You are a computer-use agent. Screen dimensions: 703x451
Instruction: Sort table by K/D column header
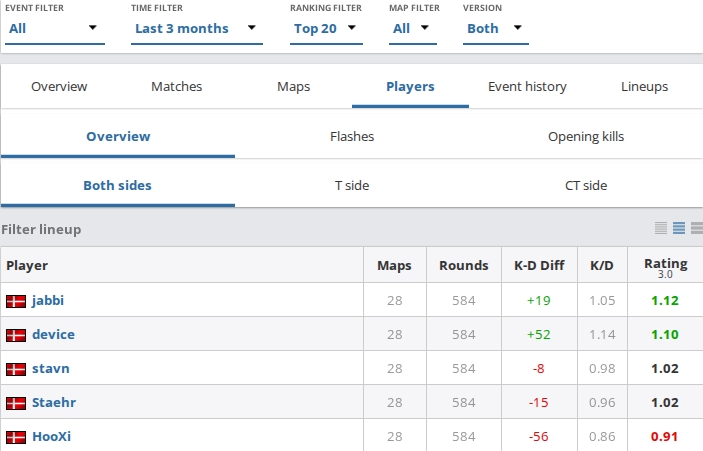point(602,265)
